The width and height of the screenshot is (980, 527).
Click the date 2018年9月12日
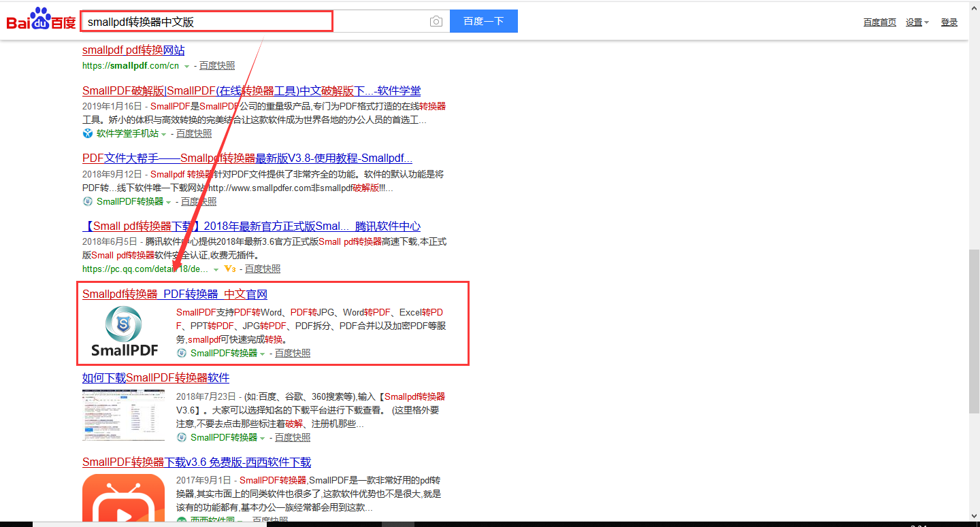(x=112, y=174)
